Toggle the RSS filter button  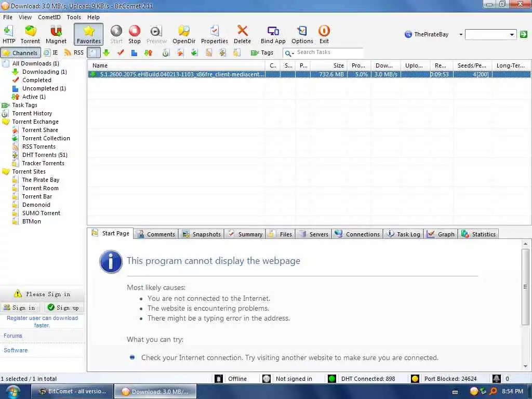click(x=74, y=52)
